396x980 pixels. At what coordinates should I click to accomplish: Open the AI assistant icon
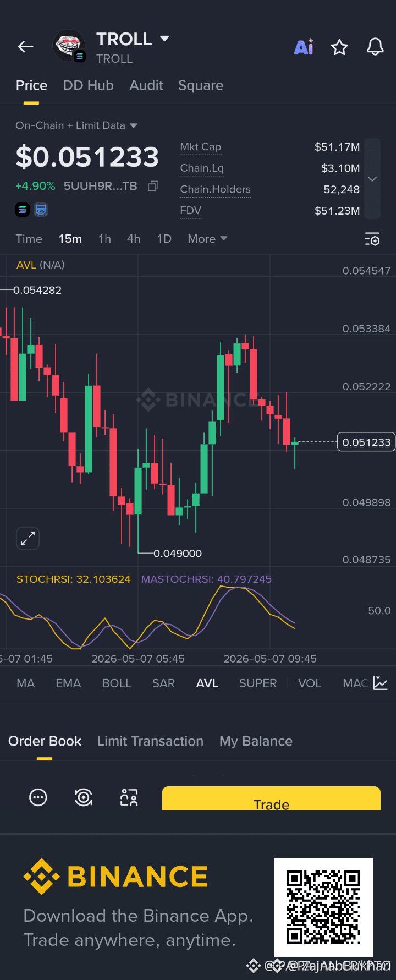click(x=304, y=47)
